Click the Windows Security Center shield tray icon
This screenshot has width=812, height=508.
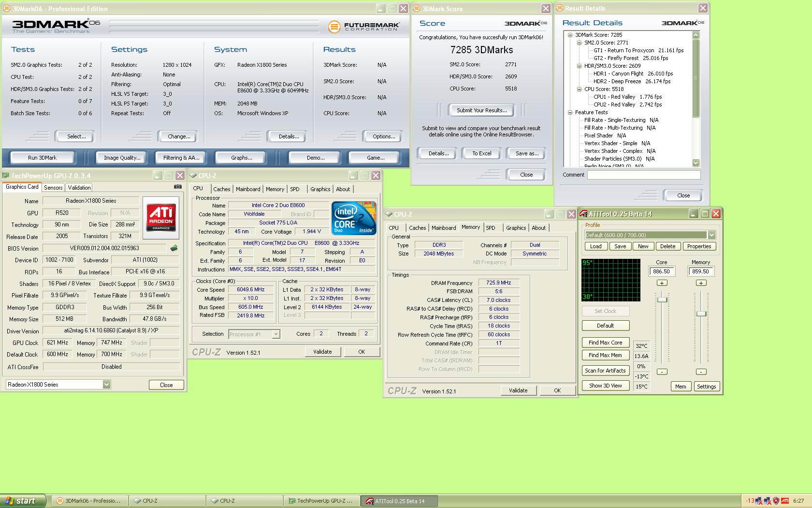pyautogui.click(x=776, y=501)
